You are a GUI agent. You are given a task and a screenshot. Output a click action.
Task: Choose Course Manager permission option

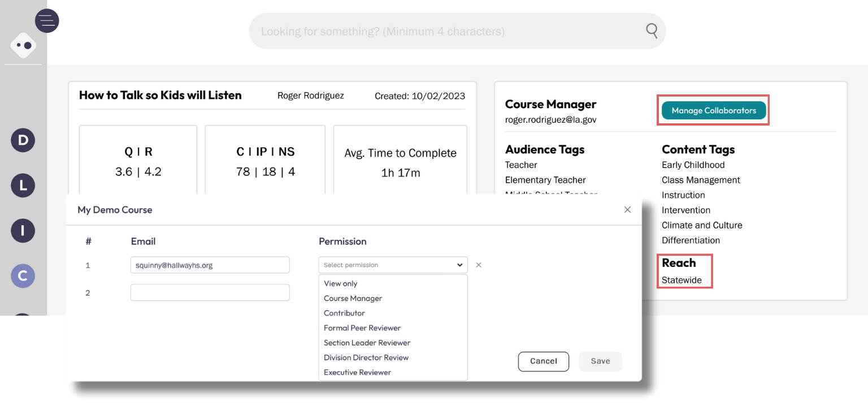353,298
